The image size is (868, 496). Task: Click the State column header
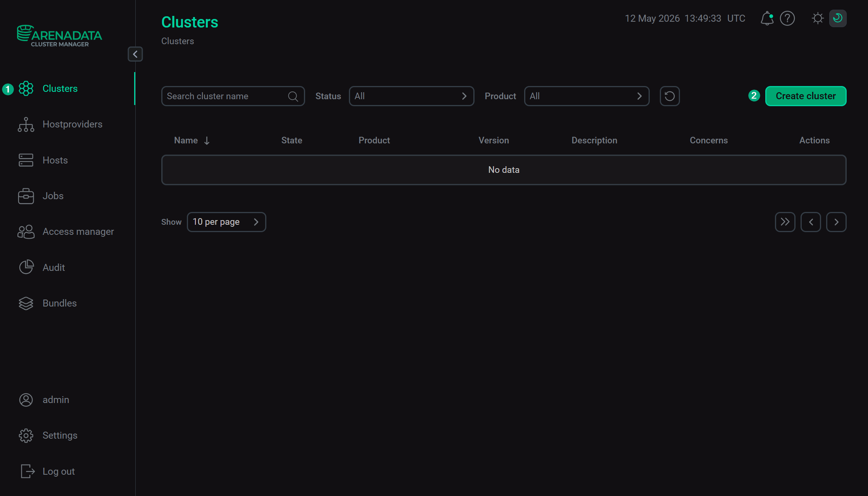click(x=292, y=140)
